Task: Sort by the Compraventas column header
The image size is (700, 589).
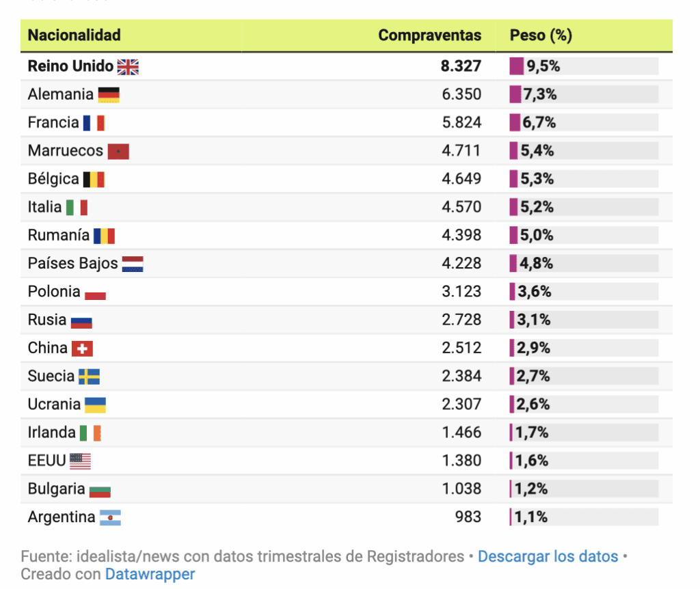Action: tap(429, 36)
